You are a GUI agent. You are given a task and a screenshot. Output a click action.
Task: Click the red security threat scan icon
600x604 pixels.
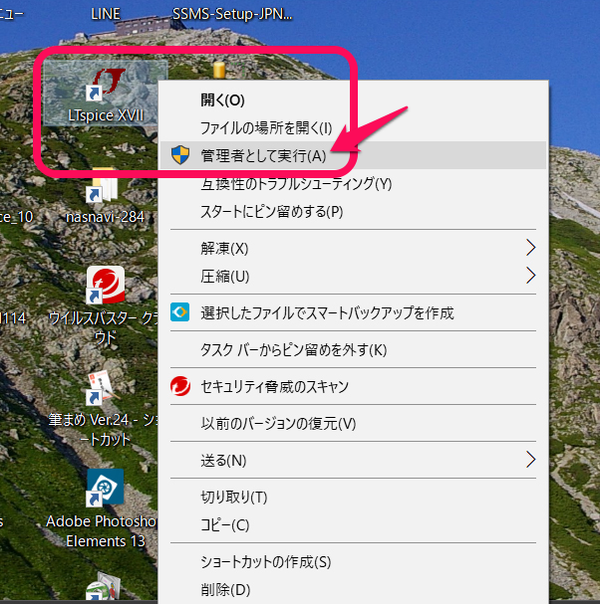click(180, 386)
